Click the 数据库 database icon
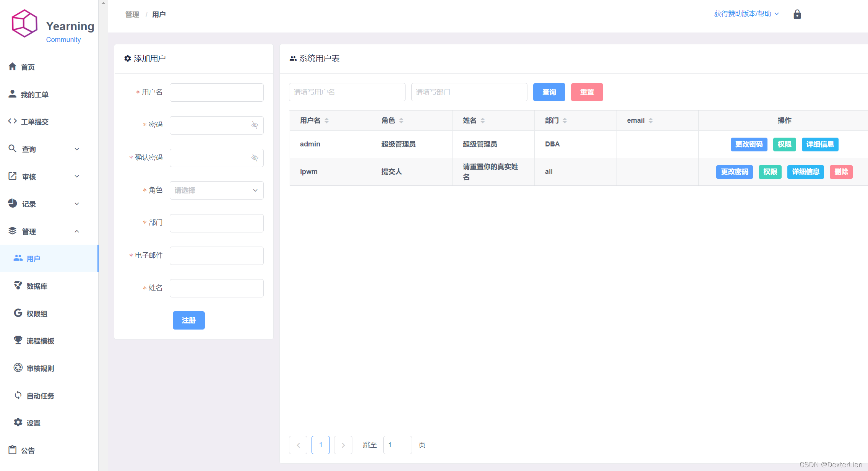This screenshot has width=868, height=471. pyautogui.click(x=18, y=285)
